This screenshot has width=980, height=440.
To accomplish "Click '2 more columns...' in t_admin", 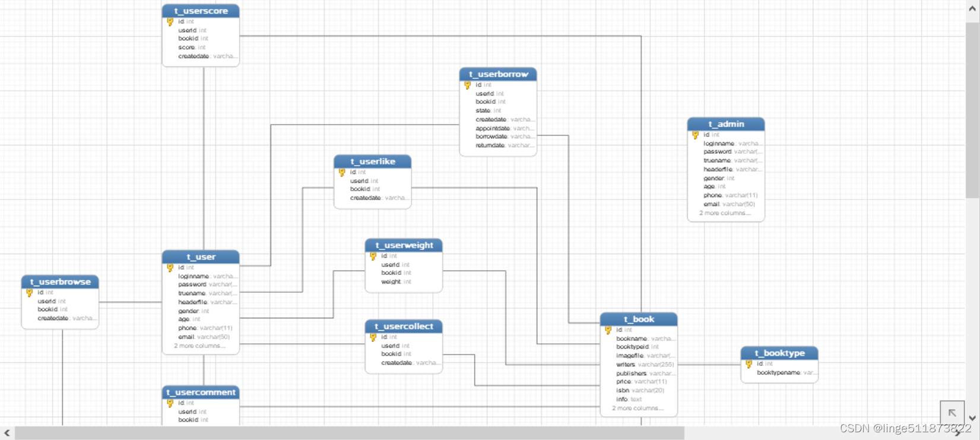I will pos(725,213).
